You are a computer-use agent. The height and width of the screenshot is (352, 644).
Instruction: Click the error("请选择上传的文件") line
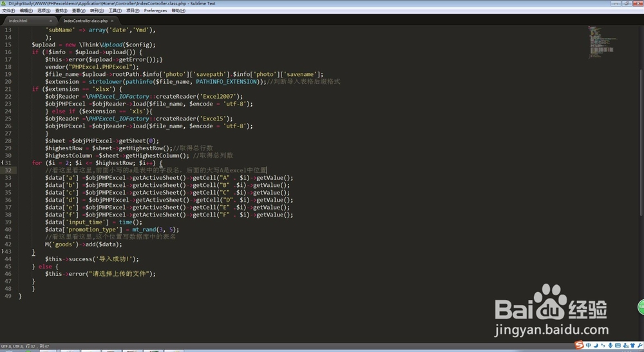100,274
